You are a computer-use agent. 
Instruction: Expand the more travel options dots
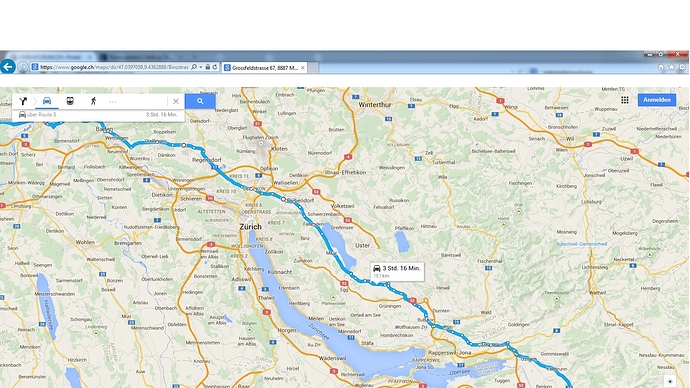click(113, 102)
